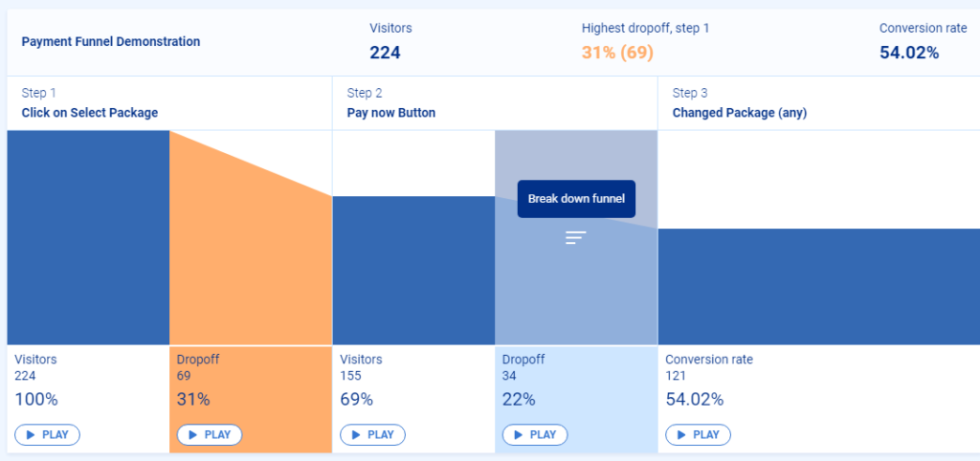This screenshot has width=980, height=461.
Task: Click the Highest dropoff 31% (69) value
Action: [617, 53]
